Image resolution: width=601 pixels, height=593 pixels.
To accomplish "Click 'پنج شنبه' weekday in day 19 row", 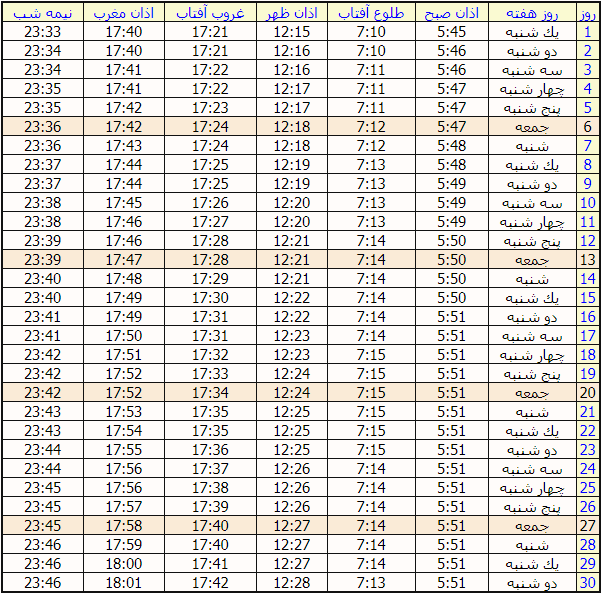I will point(532,374).
